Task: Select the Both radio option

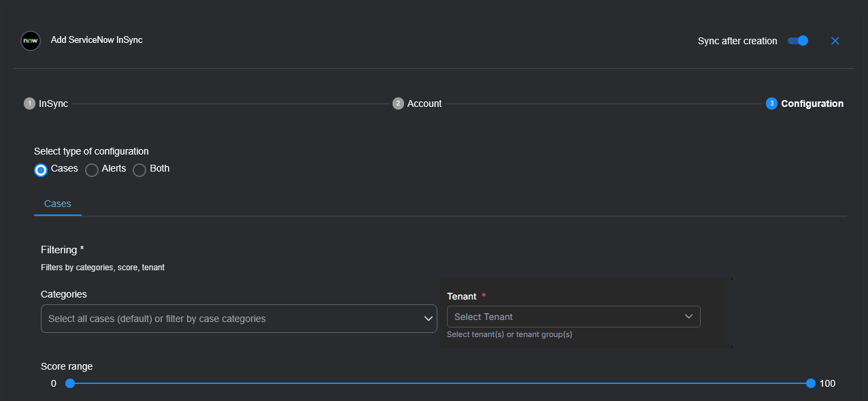Action: coord(139,170)
